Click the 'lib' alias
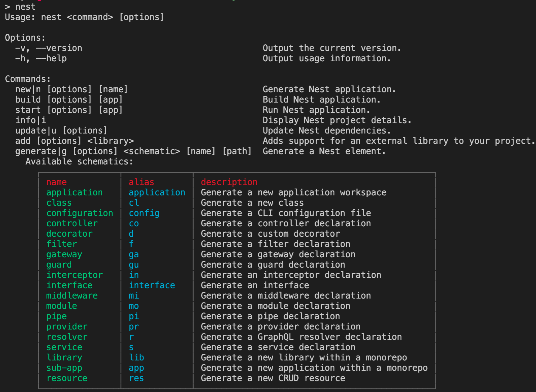This screenshot has height=392, width=536. click(136, 358)
